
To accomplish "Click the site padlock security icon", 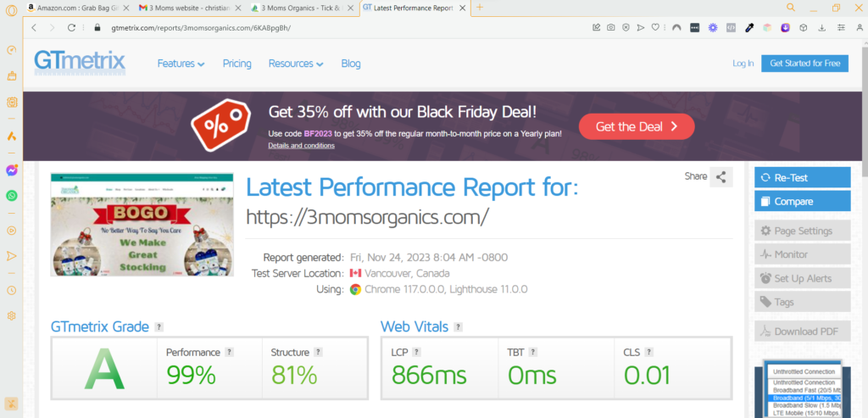I will coord(98,27).
